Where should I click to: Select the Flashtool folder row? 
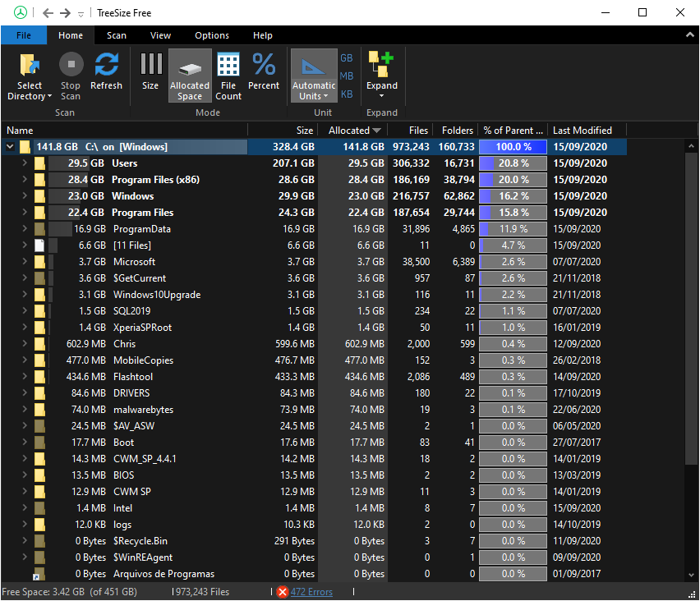pyautogui.click(x=314, y=377)
